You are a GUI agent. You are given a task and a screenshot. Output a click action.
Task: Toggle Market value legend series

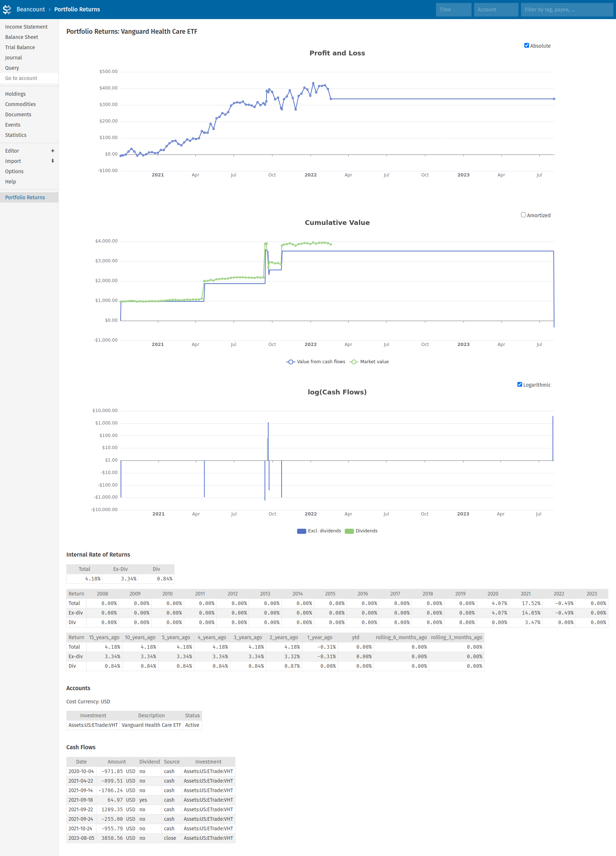(369, 361)
